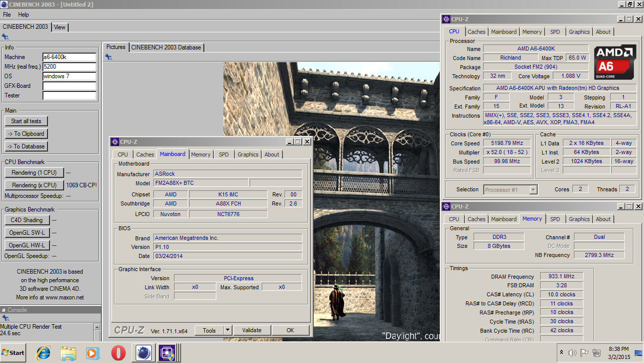Image resolution: width=644 pixels, height=363 pixels.
Task: Open Caches tab in top-right CPU-Z window
Action: point(477,32)
